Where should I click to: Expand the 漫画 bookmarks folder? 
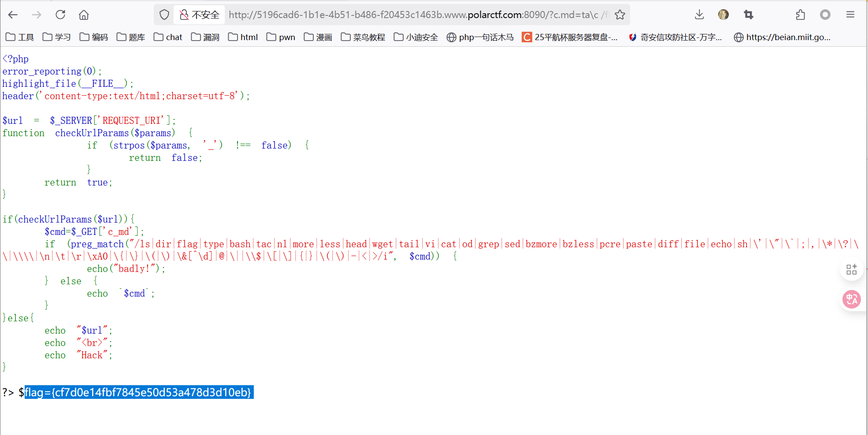(318, 37)
